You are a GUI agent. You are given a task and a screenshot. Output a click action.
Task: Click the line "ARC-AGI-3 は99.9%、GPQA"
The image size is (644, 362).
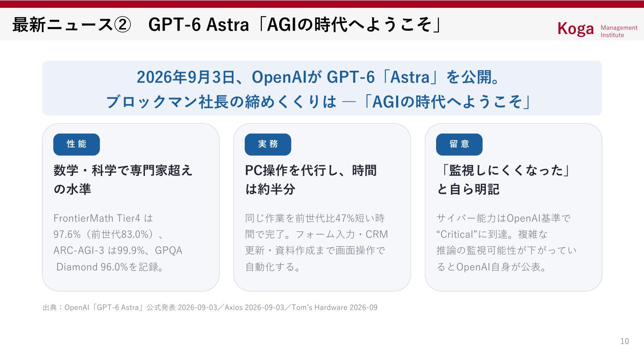click(x=118, y=250)
